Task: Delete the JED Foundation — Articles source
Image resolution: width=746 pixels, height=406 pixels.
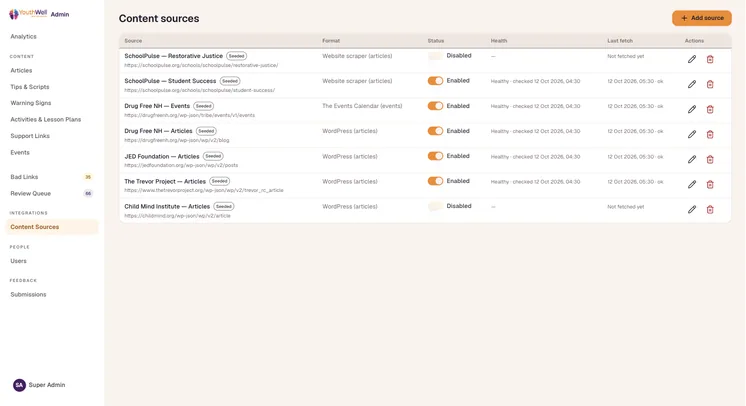Action: click(710, 159)
